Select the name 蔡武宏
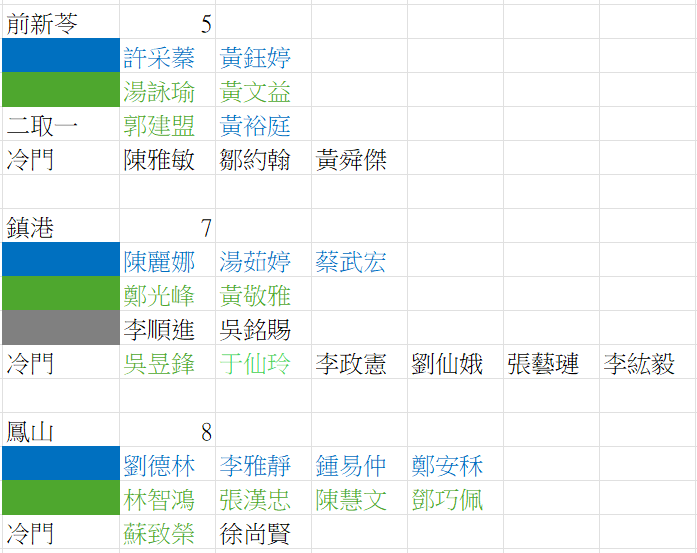The width and height of the screenshot is (697, 553). pos(351,262)
